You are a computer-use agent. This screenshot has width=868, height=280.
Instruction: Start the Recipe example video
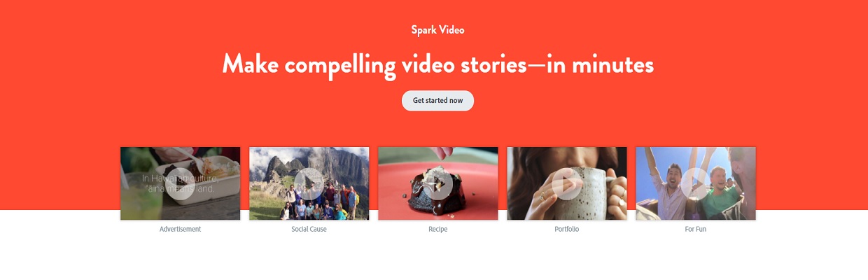click(437, 184)
